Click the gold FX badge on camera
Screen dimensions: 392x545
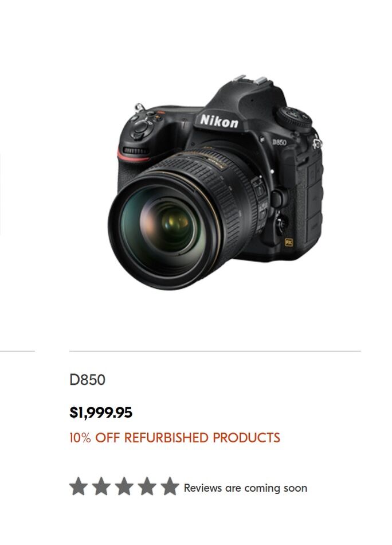click(289, 242)
